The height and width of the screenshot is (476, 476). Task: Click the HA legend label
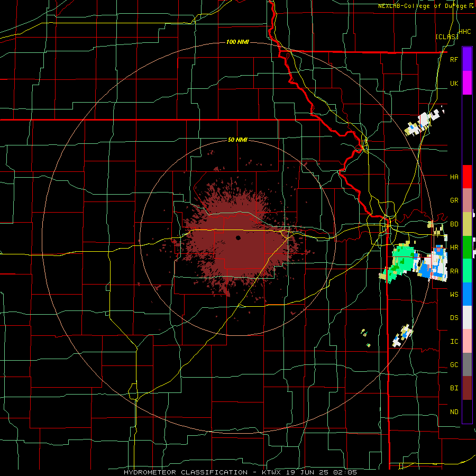tap(454, 177)
